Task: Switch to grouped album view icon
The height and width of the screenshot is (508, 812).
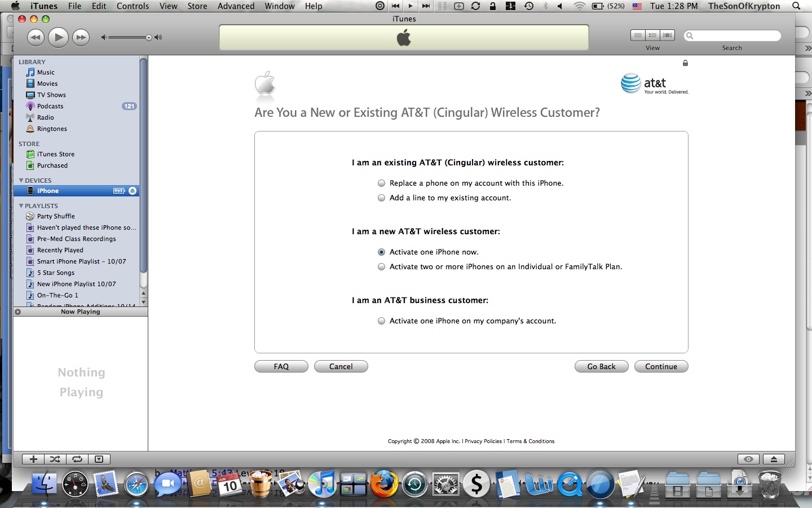Action: click(x=652, y=36)
